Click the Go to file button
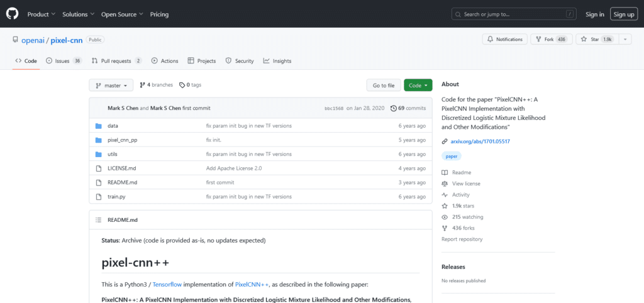This screenshot has height=303, width=644. pos(383,85)
